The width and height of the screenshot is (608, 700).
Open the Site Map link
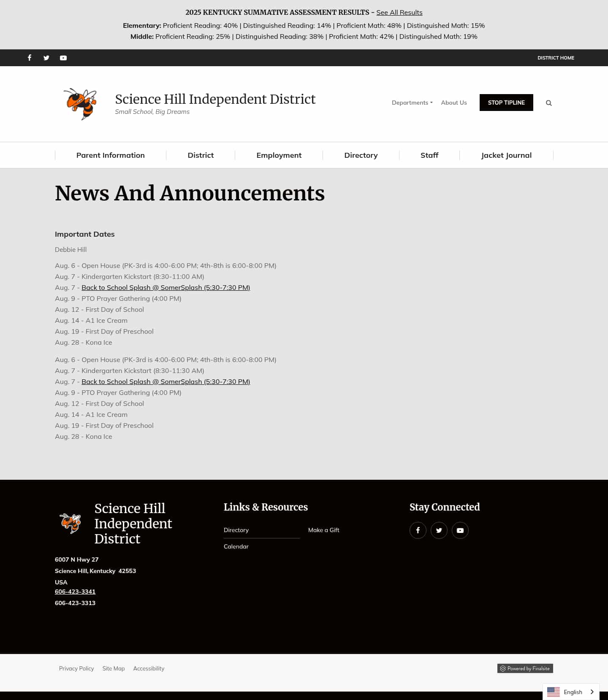tap(114, 668)
